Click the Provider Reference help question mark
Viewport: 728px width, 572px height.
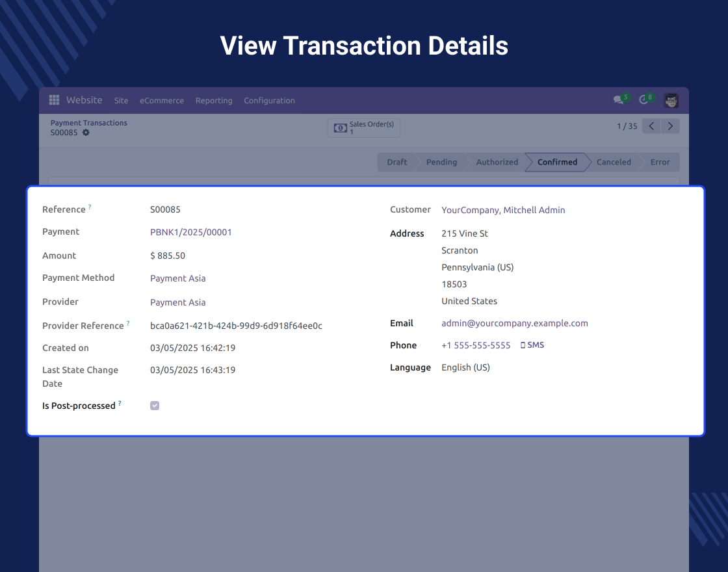tap(128, 322)
